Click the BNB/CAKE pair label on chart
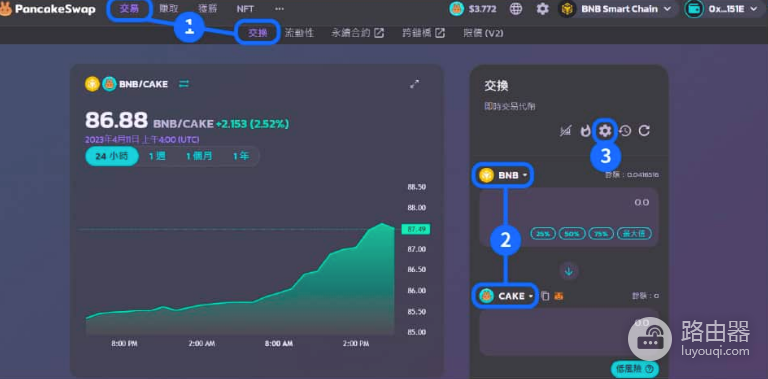This screenshot has width=768, height=379. [x=143, y=84]
